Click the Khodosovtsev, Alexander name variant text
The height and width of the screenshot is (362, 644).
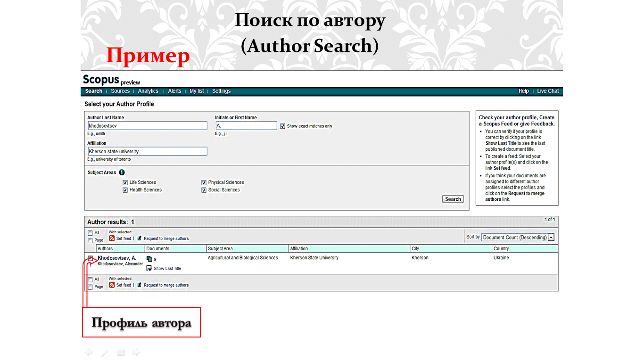coord(120,264)
